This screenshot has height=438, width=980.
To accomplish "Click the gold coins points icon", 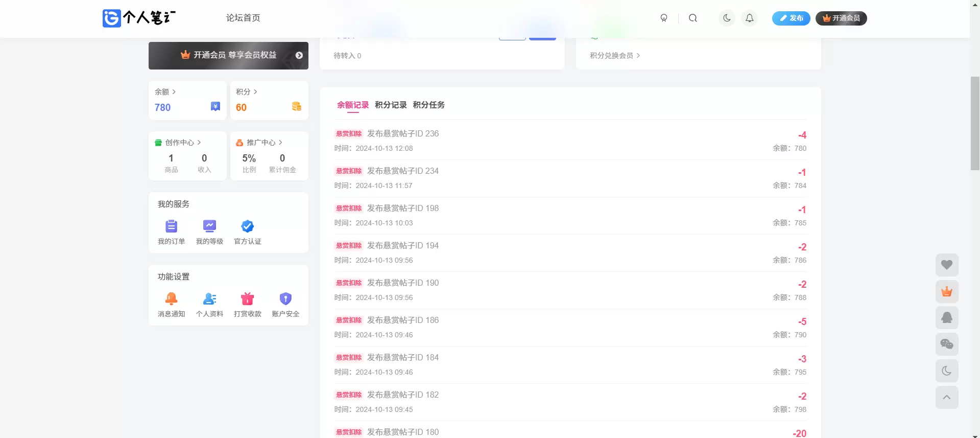I will (297, 106).
